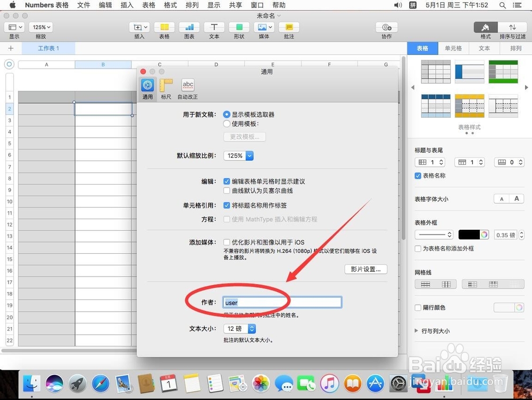Switch to the 单元格 tab in the sidebar
The width and height of the screenshot is (532, 400).
(x=453, y=48)
